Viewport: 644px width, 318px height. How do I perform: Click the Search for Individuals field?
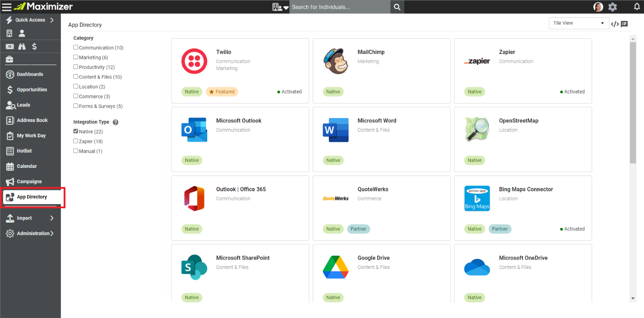click(x=339, y=7)
